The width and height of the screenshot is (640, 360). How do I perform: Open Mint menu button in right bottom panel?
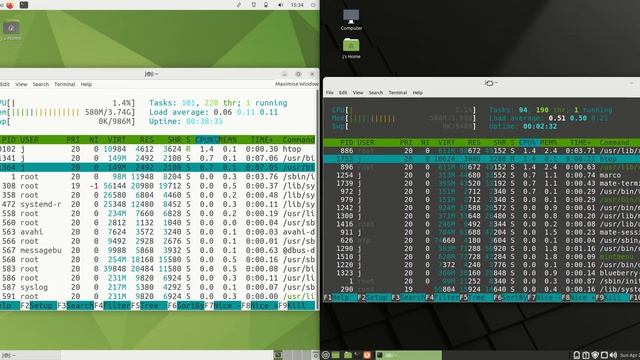pyautogui.click(x=326, y=355)
